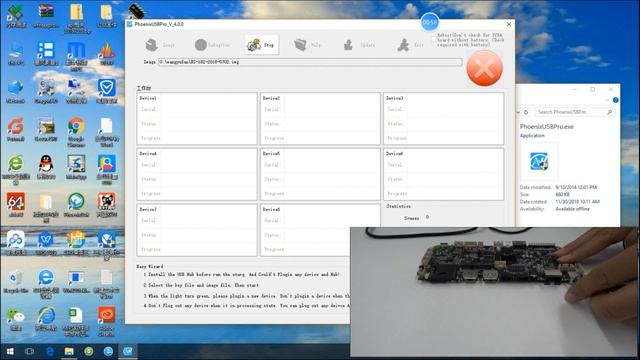This screenshot has width=640, height=360.
Task: Open Google Chrome desktop shortcut
Action: (76, 132)
